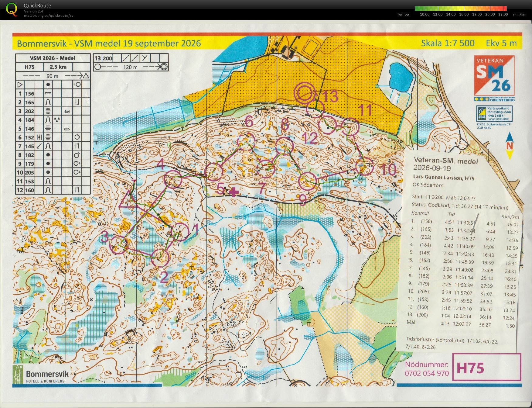Click control code 205 in the description sheet

point(29,173)
